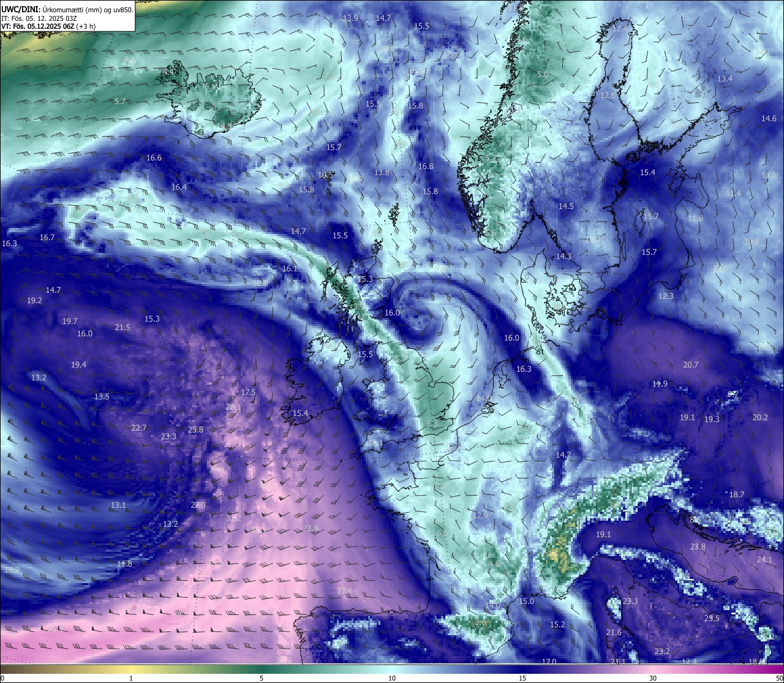The height and width of the screenshot is (683, 784).
Task: Click the 15.2 value over the Mediterranean
Action: pyautogui.click(x=557, y=625)
